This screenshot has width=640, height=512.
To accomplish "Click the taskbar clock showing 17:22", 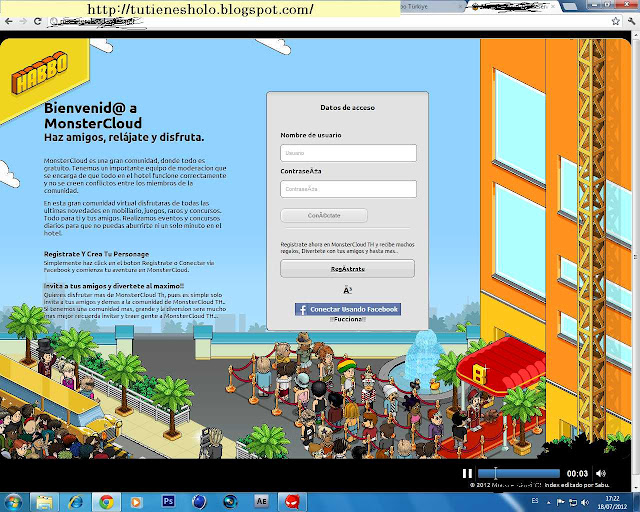I will [612, 503].
